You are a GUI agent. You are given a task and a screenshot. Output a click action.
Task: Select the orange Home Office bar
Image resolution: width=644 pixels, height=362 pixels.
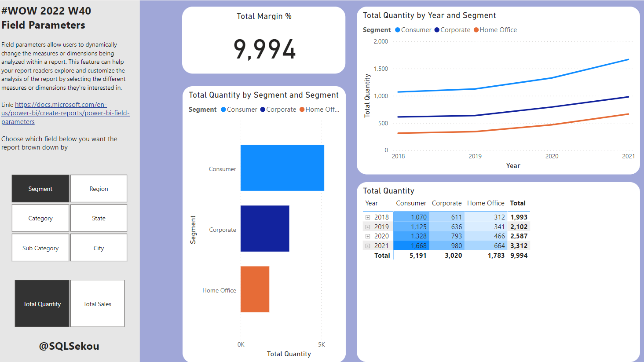(255, 289)
